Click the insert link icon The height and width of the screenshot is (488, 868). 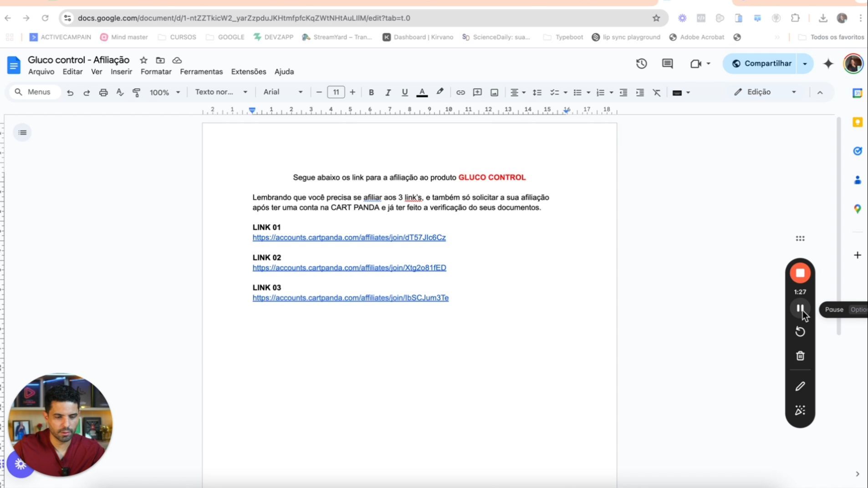(x=460, y=92)
